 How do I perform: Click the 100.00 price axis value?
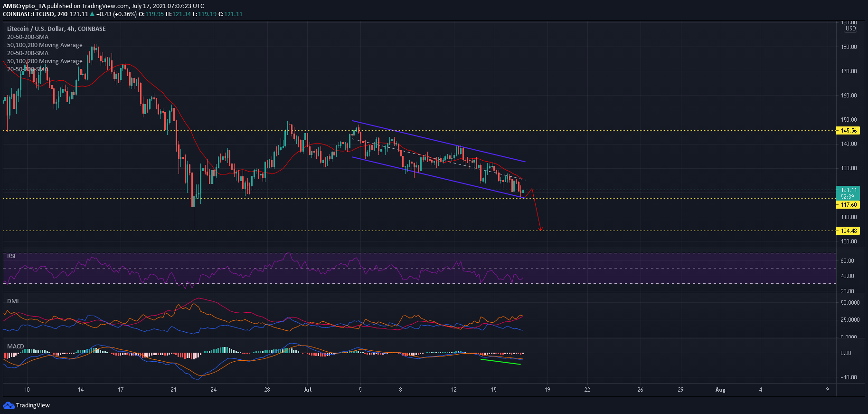(849, 241)
